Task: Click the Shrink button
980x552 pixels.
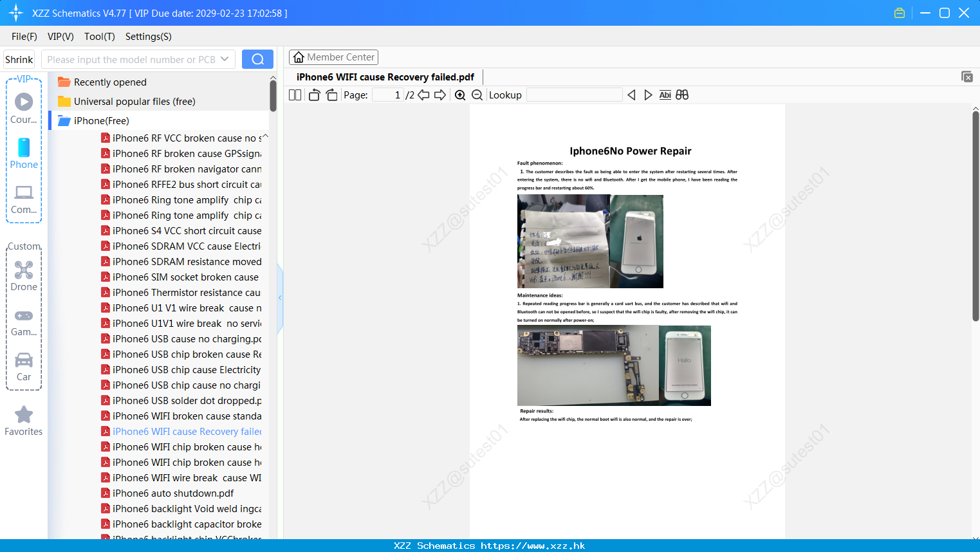Action: coord(19,59)
